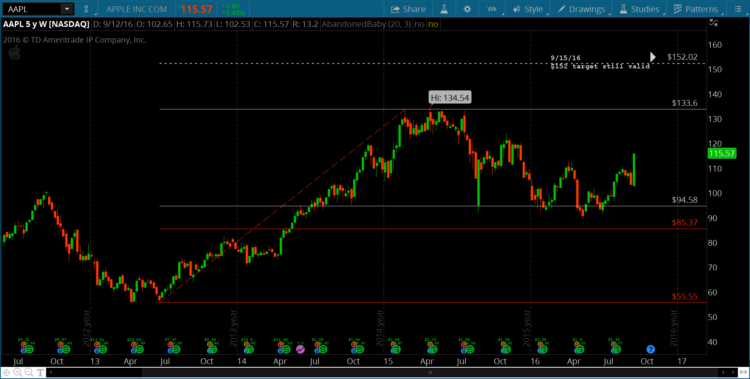Image resolution: width=750 pixels, height=379 pixels.
Task: Select the crosshair pan tool icon
Action: [x=6, y=372]
